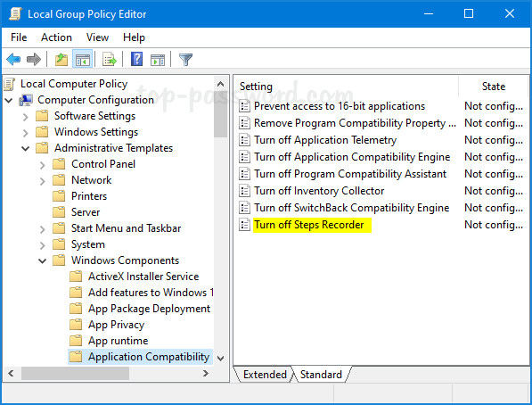Open Help via the question mark icon

point(136,60)
